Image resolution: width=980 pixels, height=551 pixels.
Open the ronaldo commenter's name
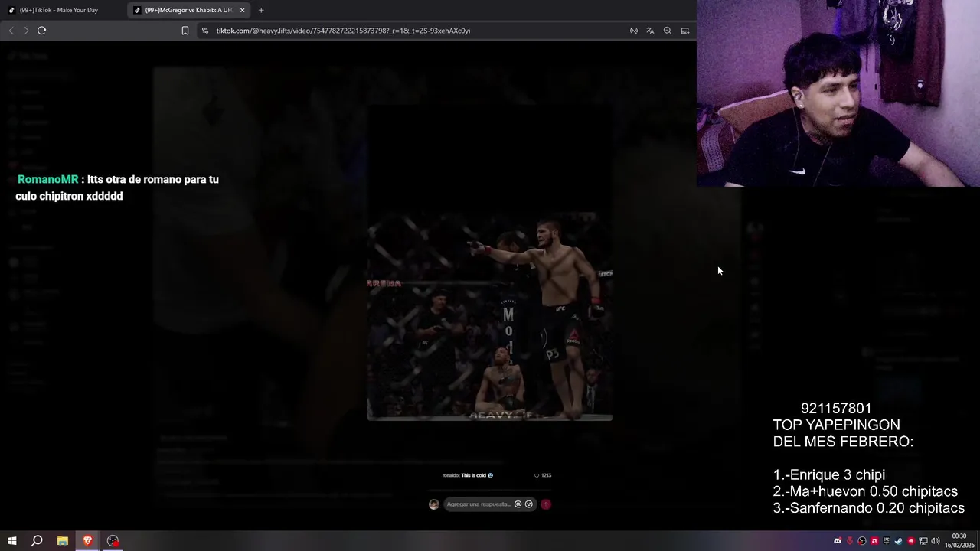click(x=450, y=475)
